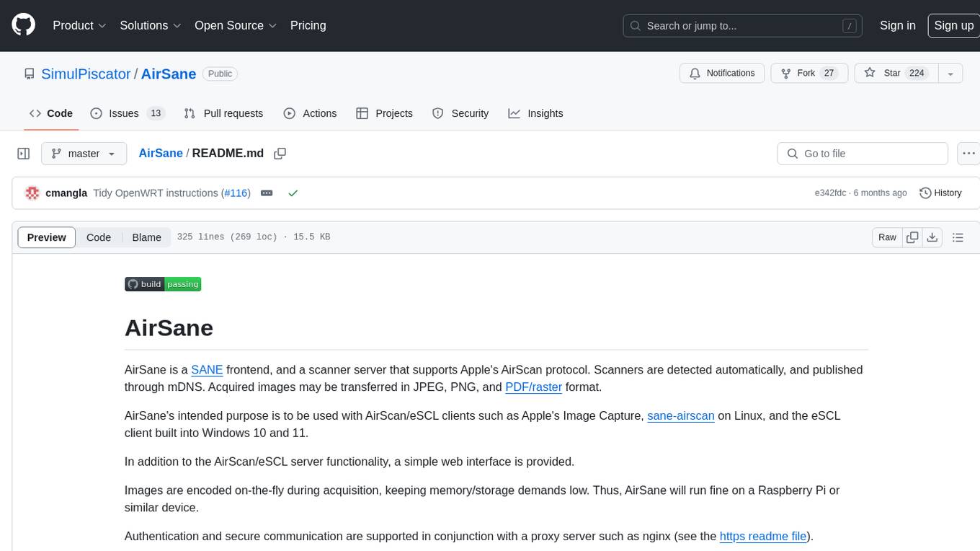Open the star lists dropdown arrow

coord(950,74)
